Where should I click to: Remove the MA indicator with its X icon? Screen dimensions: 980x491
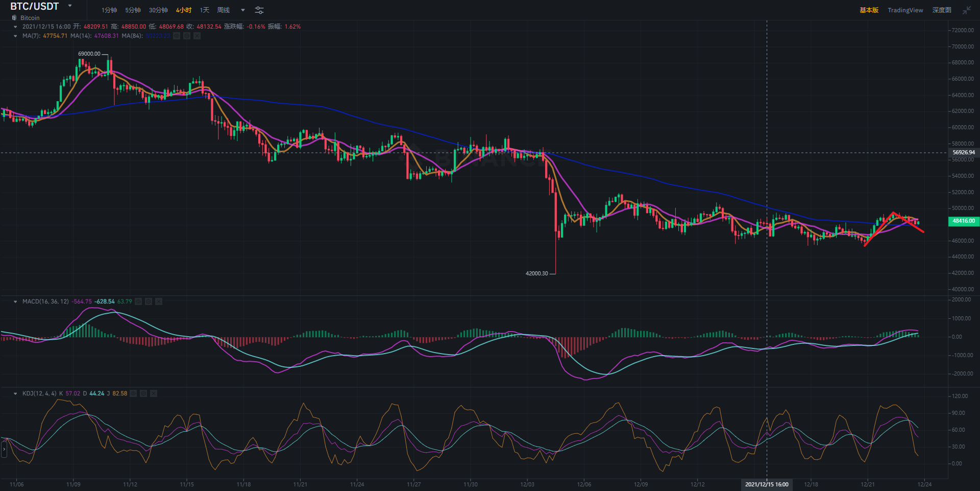point(197,36)
